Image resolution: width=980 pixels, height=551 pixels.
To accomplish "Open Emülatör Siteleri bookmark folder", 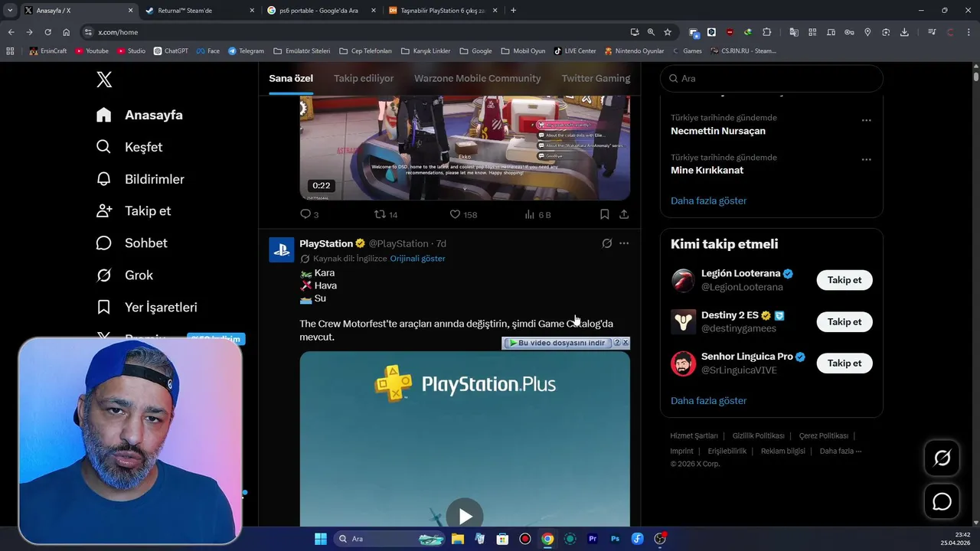I will point(302,51).
